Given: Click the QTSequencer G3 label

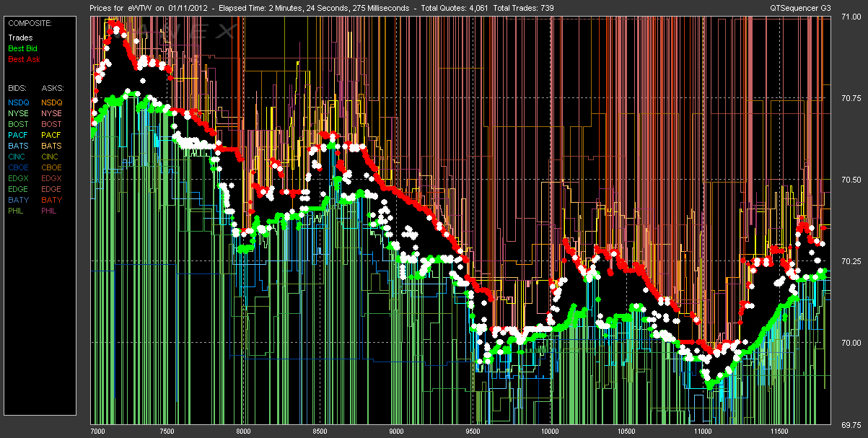Looking at the screenshot, I should point(800,7).
